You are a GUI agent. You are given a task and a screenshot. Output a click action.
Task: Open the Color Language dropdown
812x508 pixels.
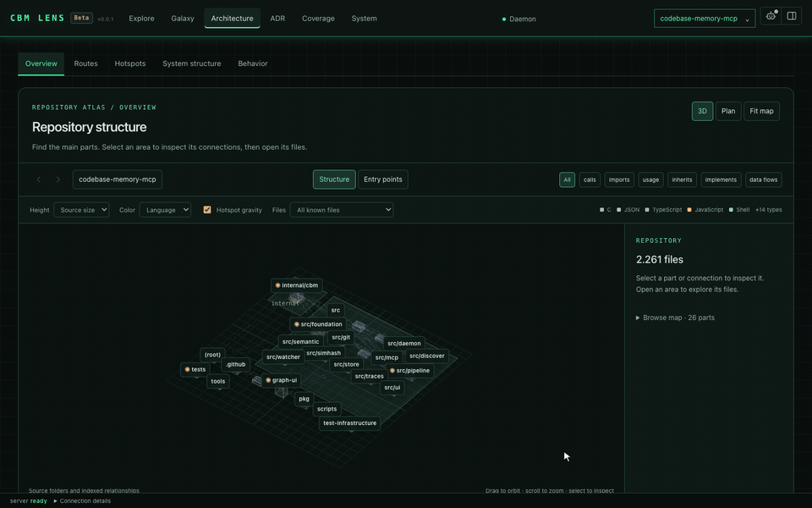[x=165, y=210]
